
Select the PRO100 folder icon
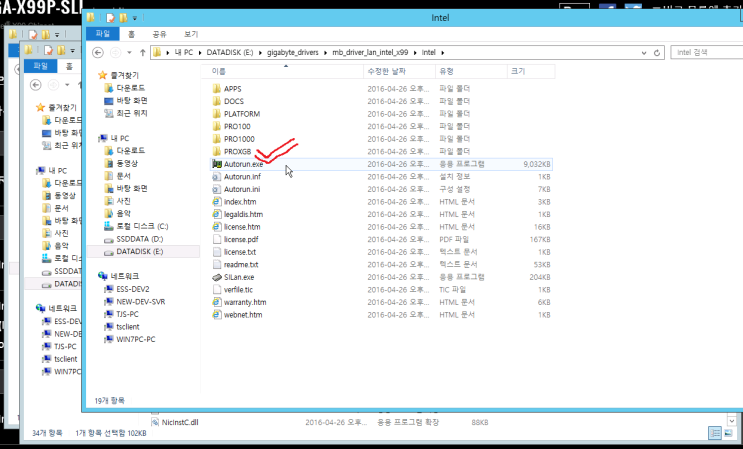click(217, 126)
